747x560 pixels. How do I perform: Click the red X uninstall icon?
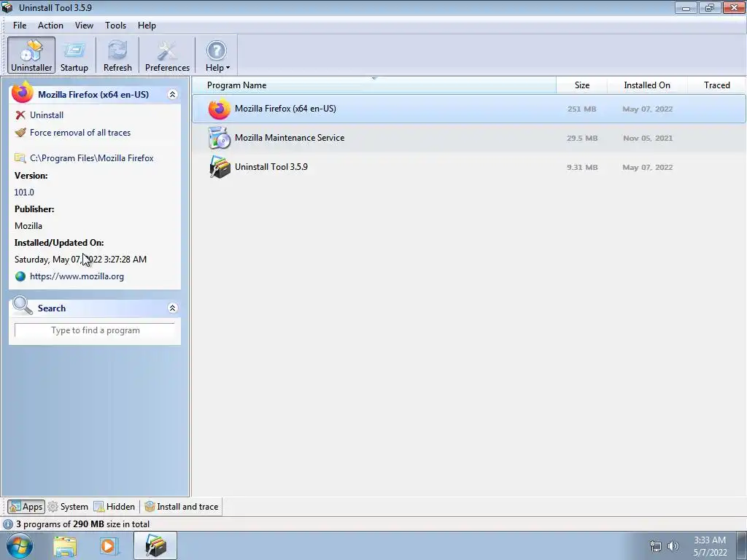[x=20, y=114]
